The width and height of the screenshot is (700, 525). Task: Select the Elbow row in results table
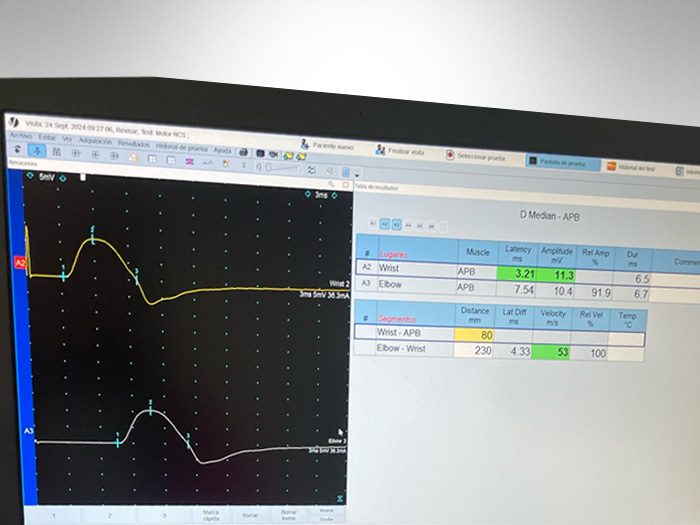[x=528, y=289]
